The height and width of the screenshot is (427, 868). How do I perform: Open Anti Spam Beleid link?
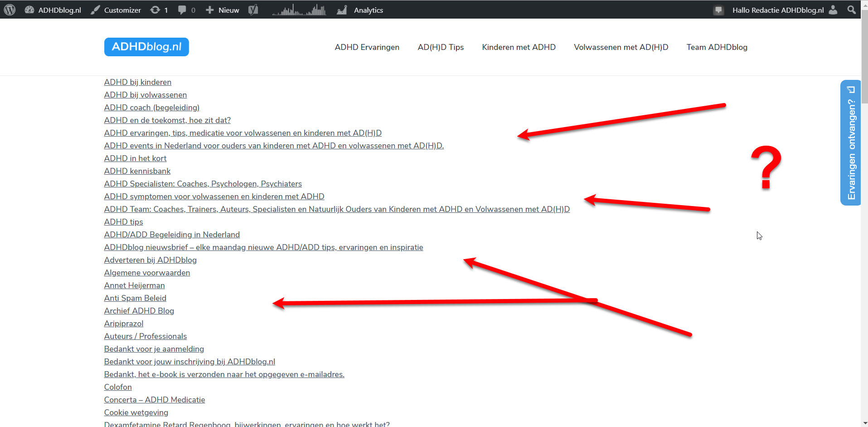(135, 298)
